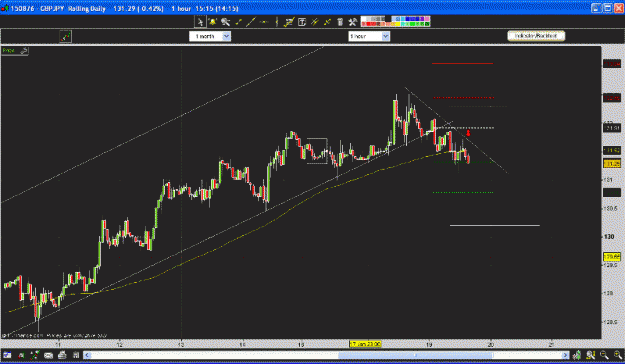625x364 pixels.
Task: Choose the short trend line segment tool
Action: point(238,22)
